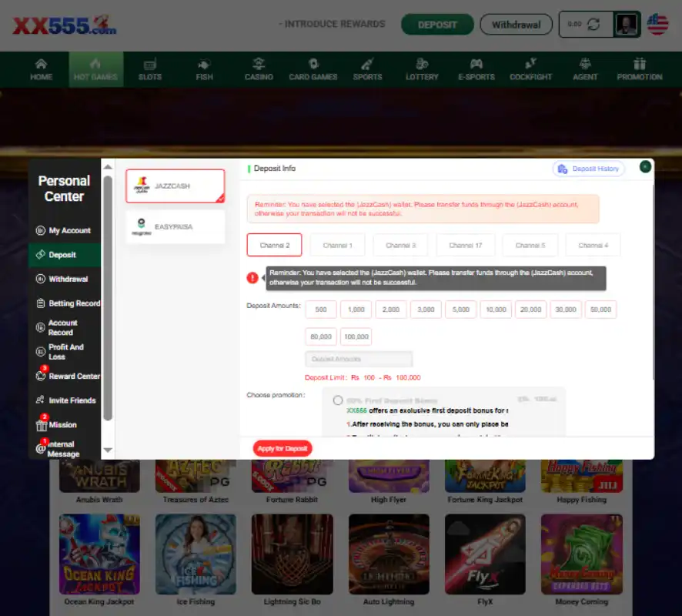Open My Account in Personal Center
Image resolution: width=682 pixels, height=616 pixels.
point(64,230)
